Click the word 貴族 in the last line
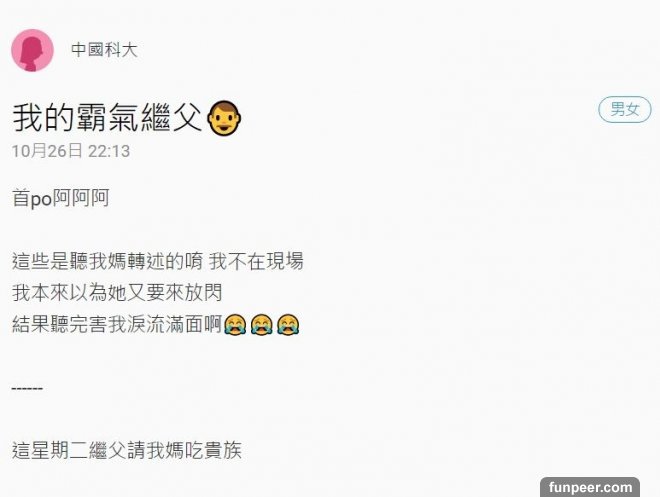 [223, 450]
